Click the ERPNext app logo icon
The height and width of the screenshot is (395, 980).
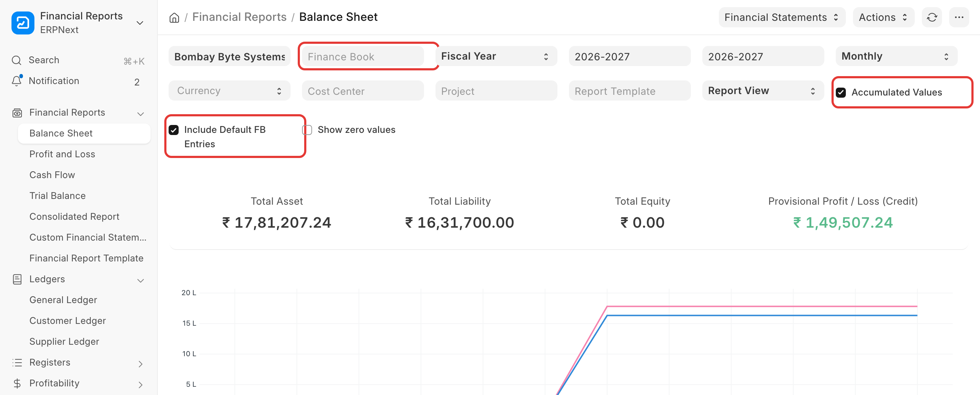[x=23, y=23]
